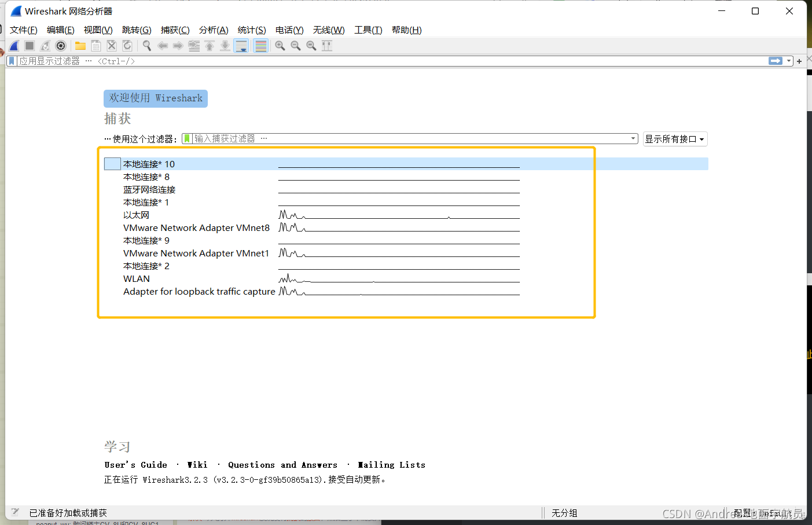Screen dimensions: 812x525
Task: Open the 显示所有接口 dropdown
Action: tap(675, 139)
